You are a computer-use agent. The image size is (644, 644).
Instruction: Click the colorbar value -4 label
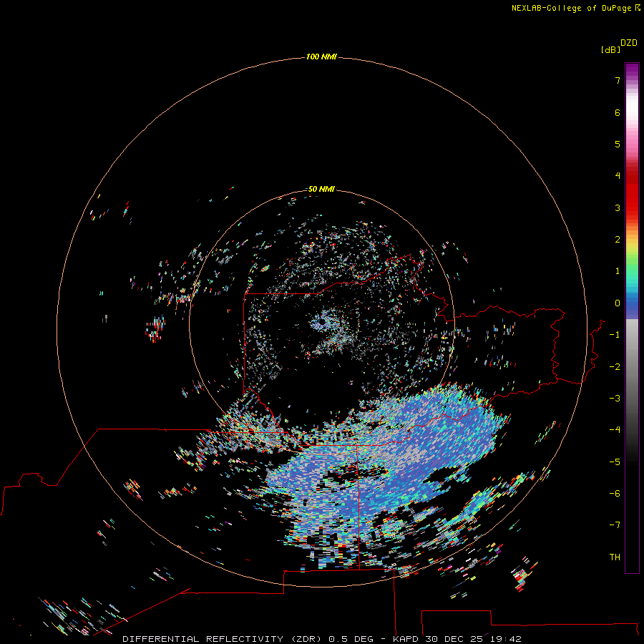coord(615,430)
